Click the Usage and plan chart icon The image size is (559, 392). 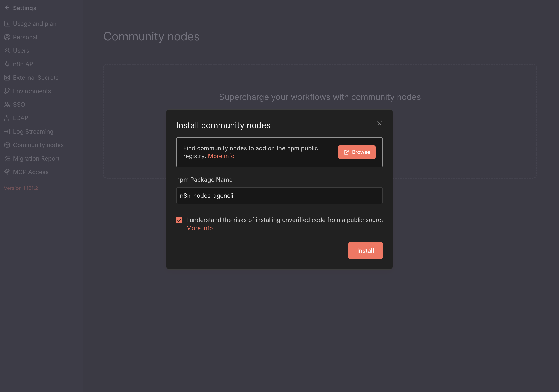point(7,23)
